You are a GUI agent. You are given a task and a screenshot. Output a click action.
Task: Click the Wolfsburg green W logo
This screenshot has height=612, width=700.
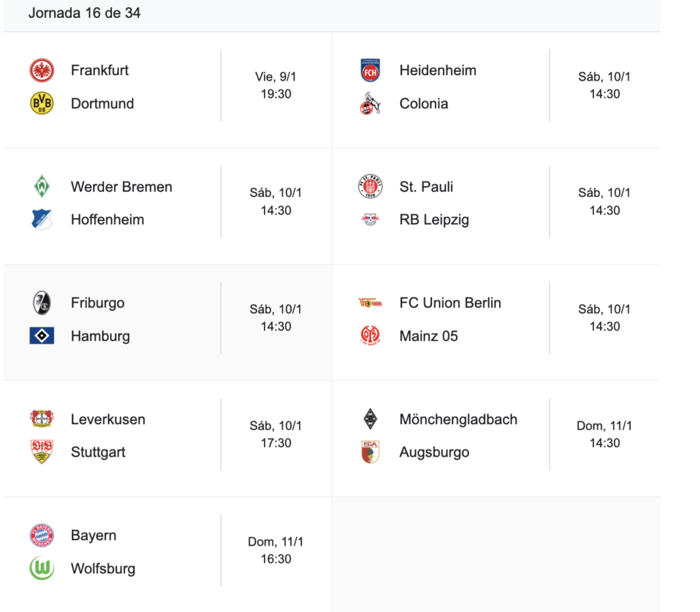point(42,568)
